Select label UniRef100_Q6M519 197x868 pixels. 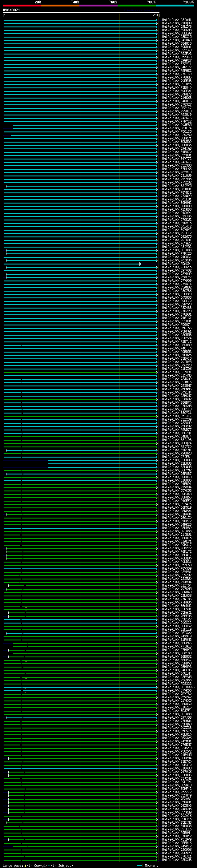click(x=176, y=507)
